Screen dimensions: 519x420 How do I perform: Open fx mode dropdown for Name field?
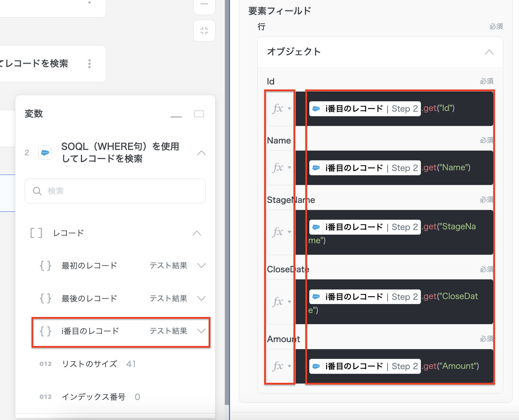[x=289, y=167]
